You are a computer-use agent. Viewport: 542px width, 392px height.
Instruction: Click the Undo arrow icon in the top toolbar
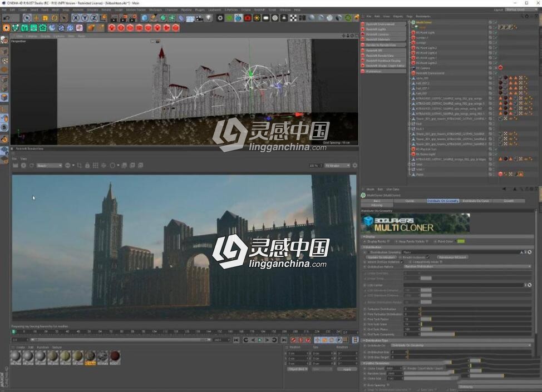pos(6,18)
